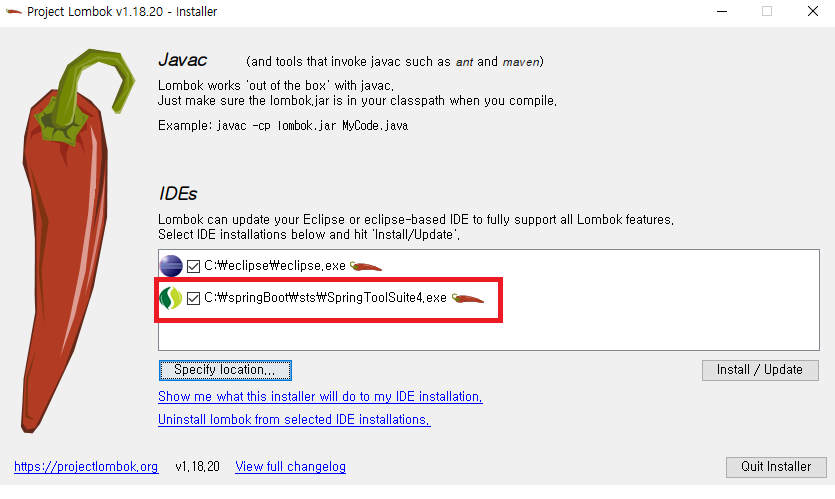
Task: Minimize the Lombok installer window
Action: click(x=722, y=11)
